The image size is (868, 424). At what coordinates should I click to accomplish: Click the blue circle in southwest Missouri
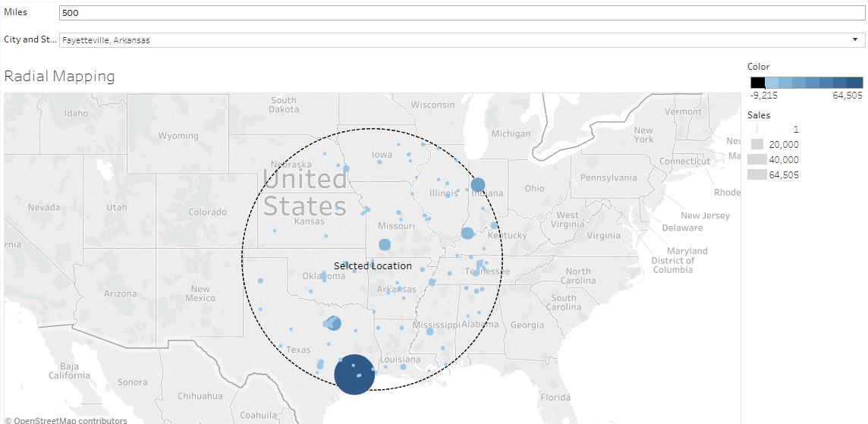tap(385, 245)
